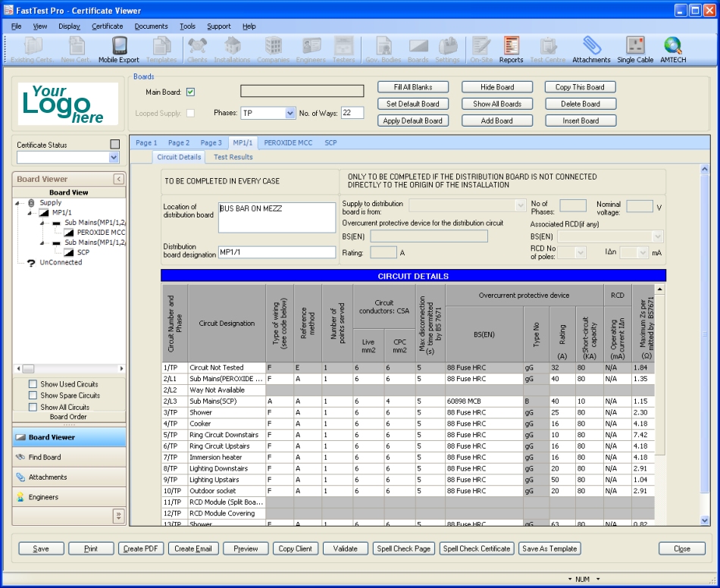Launch the Single Cable tool

(x=635, y=49)
